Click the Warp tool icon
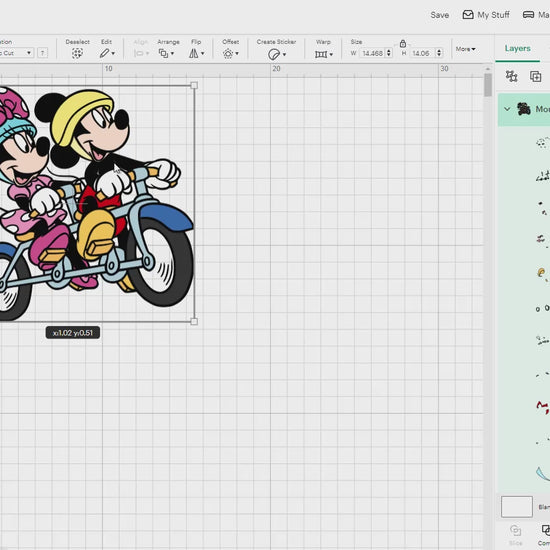Image resolution: width=550 pixels, height=550 pixels. click(321, 54)
